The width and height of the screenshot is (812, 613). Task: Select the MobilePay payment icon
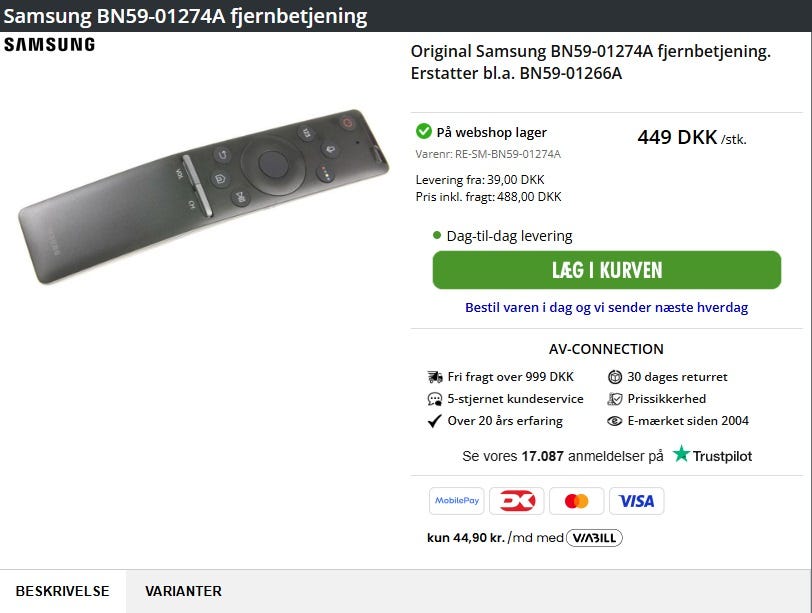tap(456, 501)
